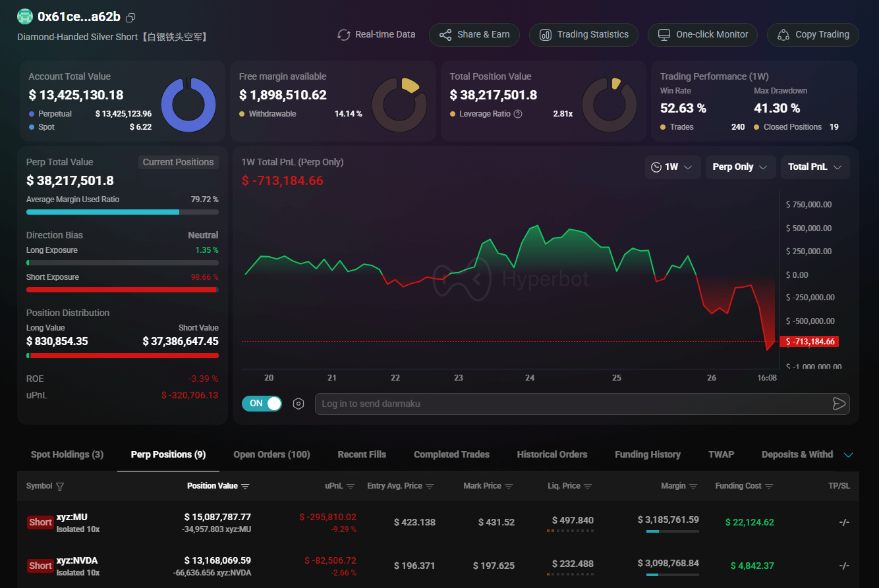The image size is (879, 588).
Task: Open danmaku settings hexagon icon
Action: [298, 404]
